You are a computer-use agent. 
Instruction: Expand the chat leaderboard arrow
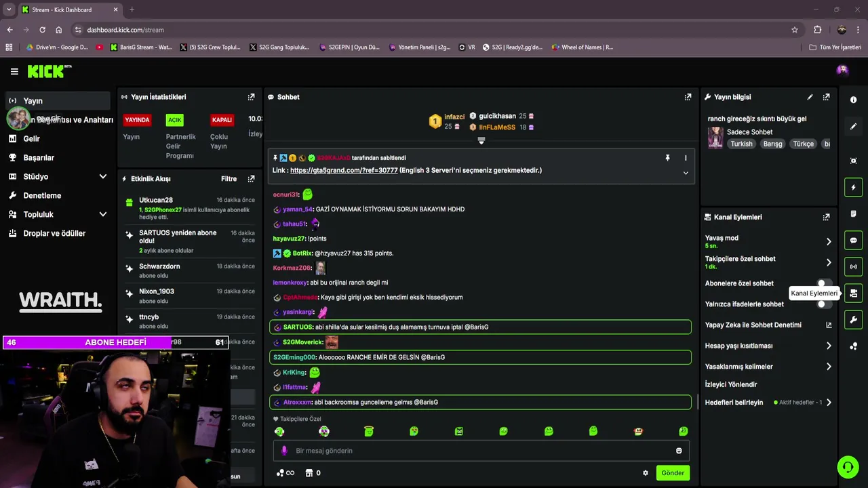(481, 141)
